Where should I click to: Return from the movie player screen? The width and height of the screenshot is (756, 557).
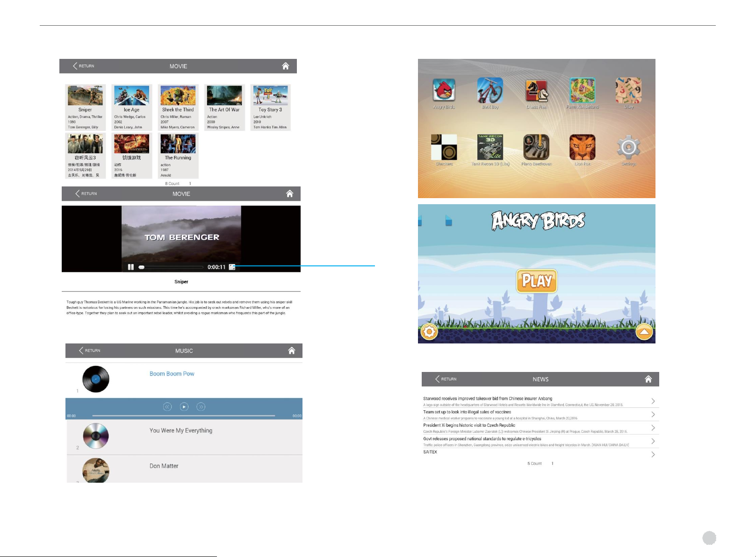86,193
